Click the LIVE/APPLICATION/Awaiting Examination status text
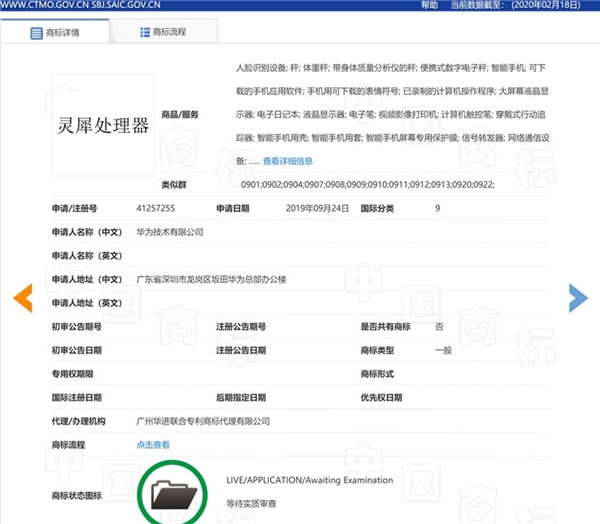This screenshot has height=524, width=600. [x=310, y=481]
